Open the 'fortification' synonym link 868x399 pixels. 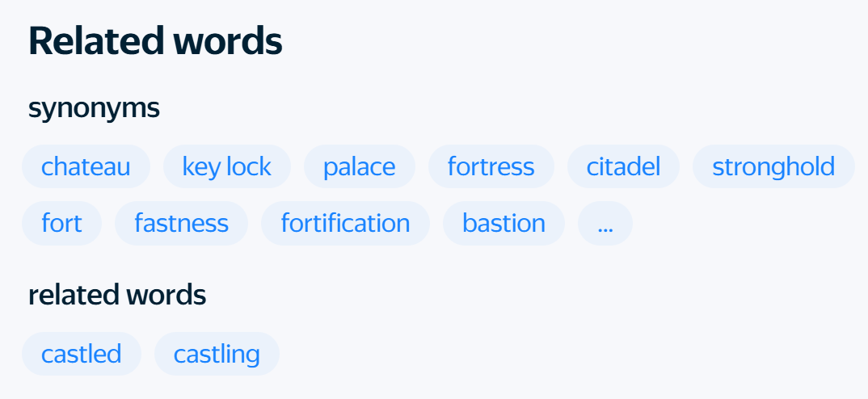(345, 223)
